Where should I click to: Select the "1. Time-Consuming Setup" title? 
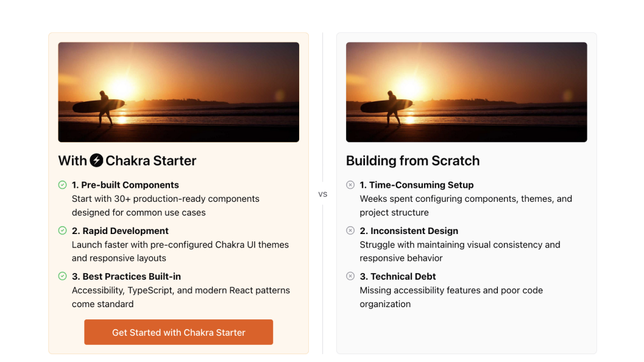tap(416, 185)
